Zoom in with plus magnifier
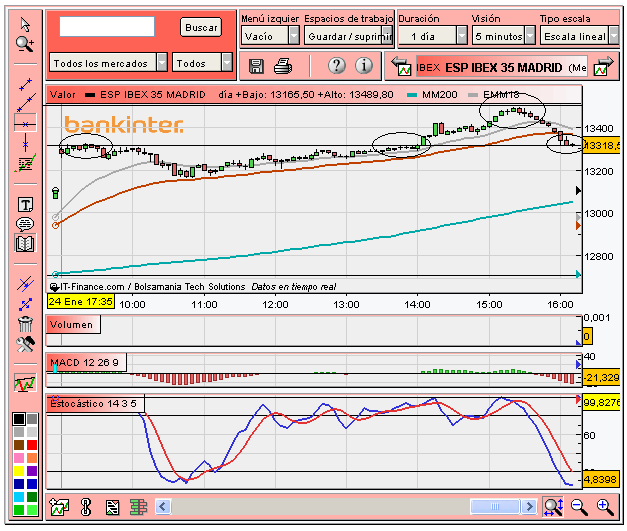This screenshot has width=627, height=531. click(x=605, y=507)
